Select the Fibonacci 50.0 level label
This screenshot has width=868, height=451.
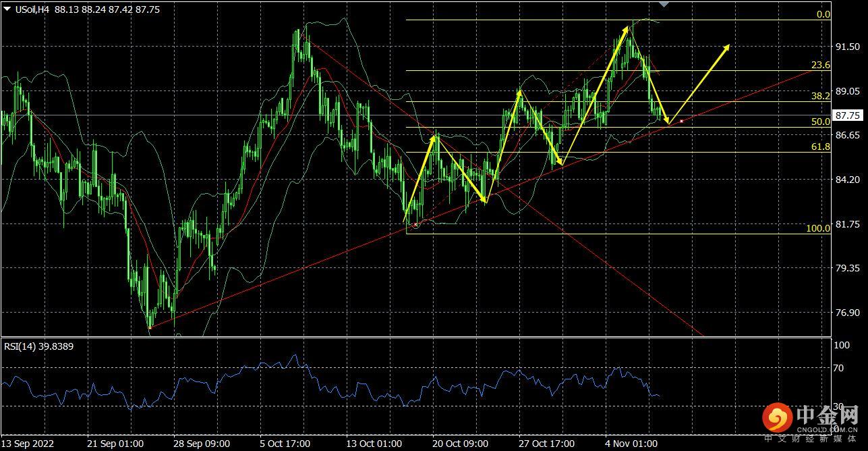[820, 122]
